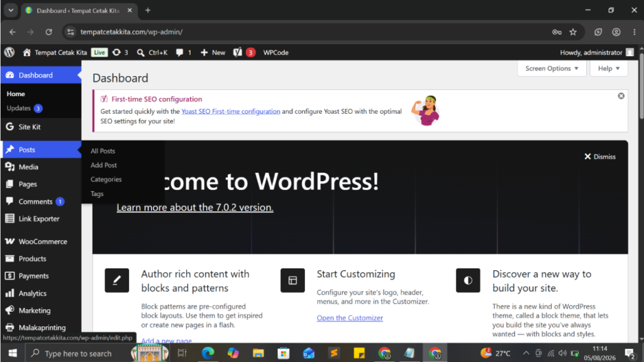
Task: Open the notification center icon
Action: click(x=630, y=353)
